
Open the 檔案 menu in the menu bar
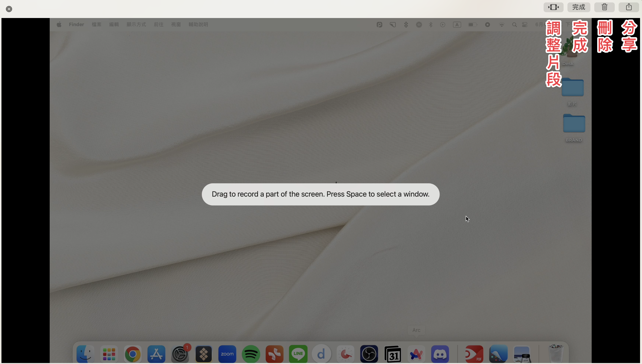(97, 25)
